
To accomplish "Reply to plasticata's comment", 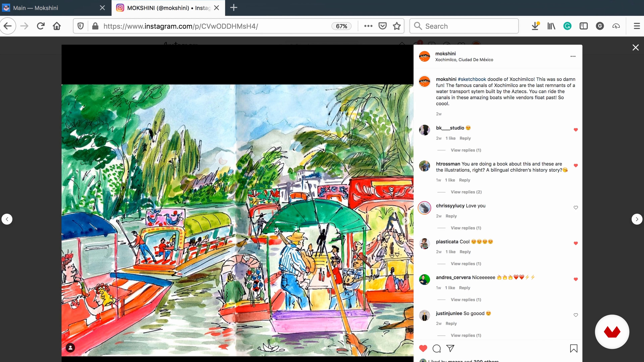I will coord(465,252).
